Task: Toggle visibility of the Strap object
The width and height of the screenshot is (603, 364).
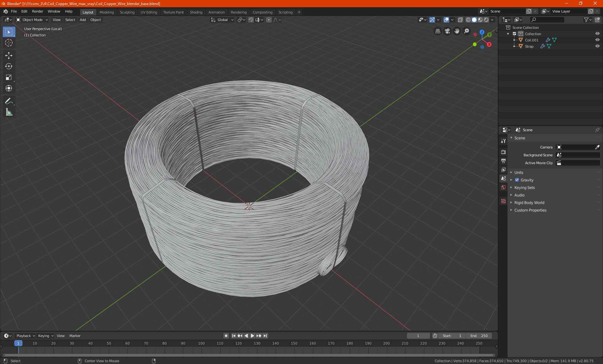Action: coord(597,46)
